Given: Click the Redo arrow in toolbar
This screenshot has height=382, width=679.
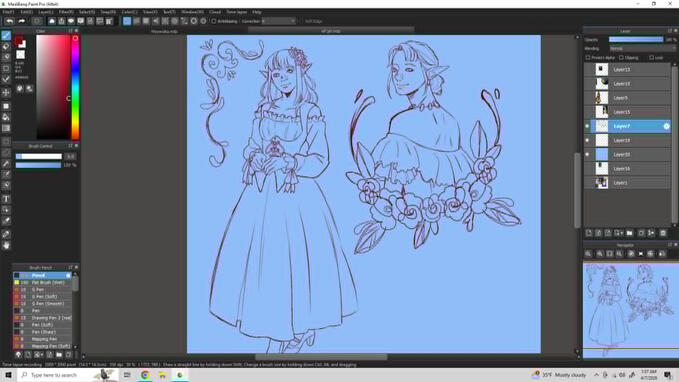Looking at the screenshot, I should [x=22, y=21].
